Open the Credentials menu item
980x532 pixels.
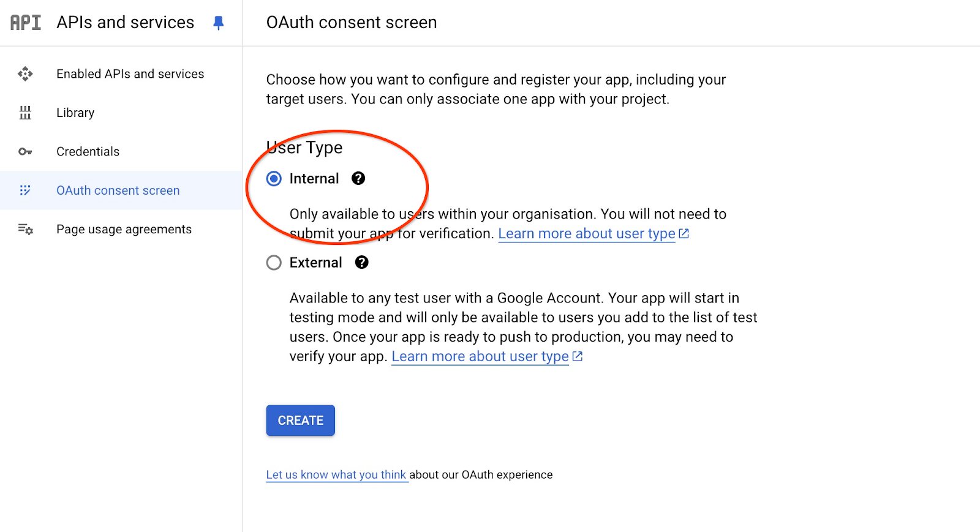coord(88,152)
